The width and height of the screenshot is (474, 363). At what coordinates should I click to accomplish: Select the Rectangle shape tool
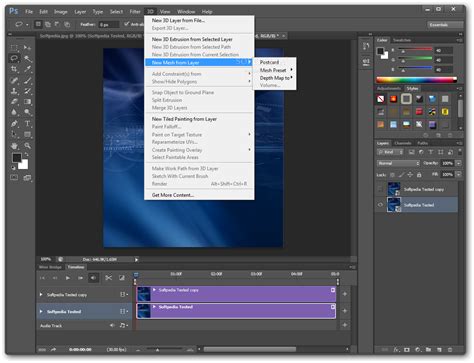click(x=27, y=134)
